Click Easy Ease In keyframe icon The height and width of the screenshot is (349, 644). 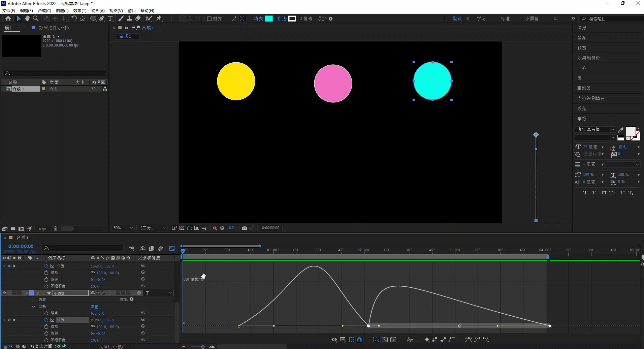click(x=477, y=340)
